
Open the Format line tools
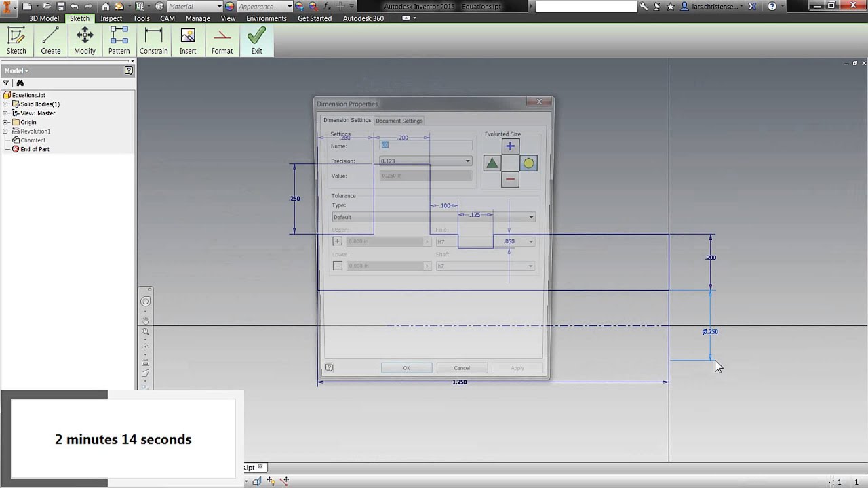(222, 41)
